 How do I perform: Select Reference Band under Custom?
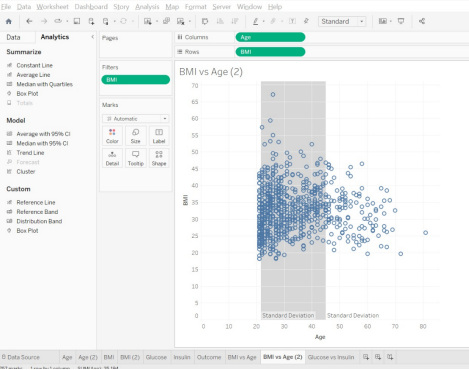click(x=37, y=212)
